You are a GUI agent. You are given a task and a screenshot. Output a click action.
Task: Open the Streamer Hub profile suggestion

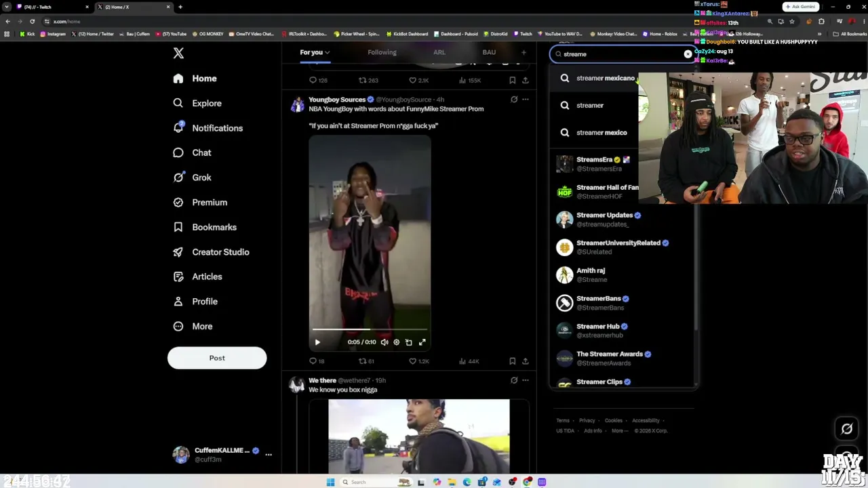coord(623,331)
